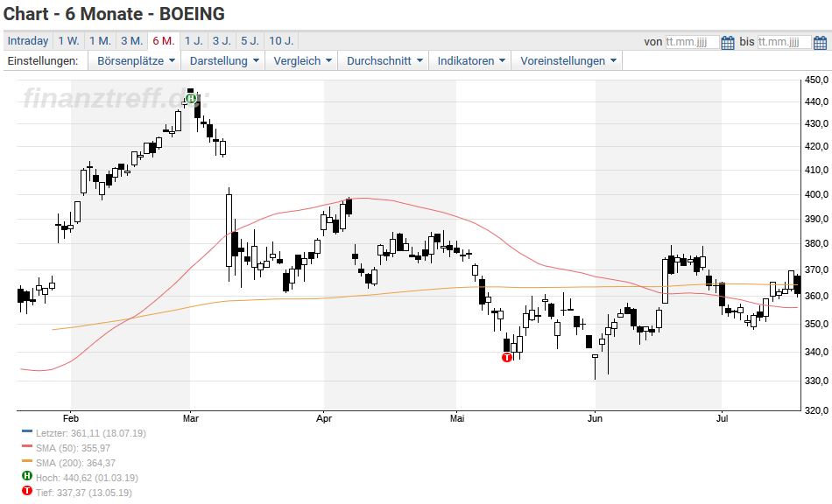The width and height of the screenshot is (832, 504).
Task: Click the green 'H' icon in legend
Action: coord(27,476)
